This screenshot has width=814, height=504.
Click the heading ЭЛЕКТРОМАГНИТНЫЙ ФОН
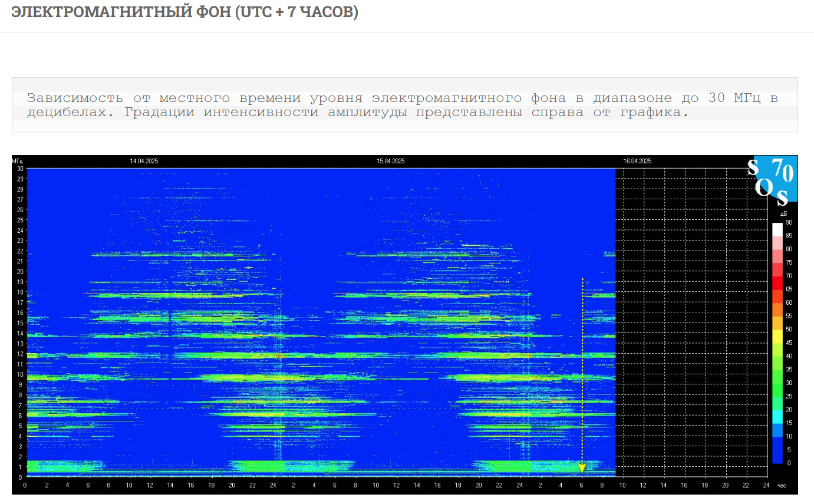[x=184, y=12]
